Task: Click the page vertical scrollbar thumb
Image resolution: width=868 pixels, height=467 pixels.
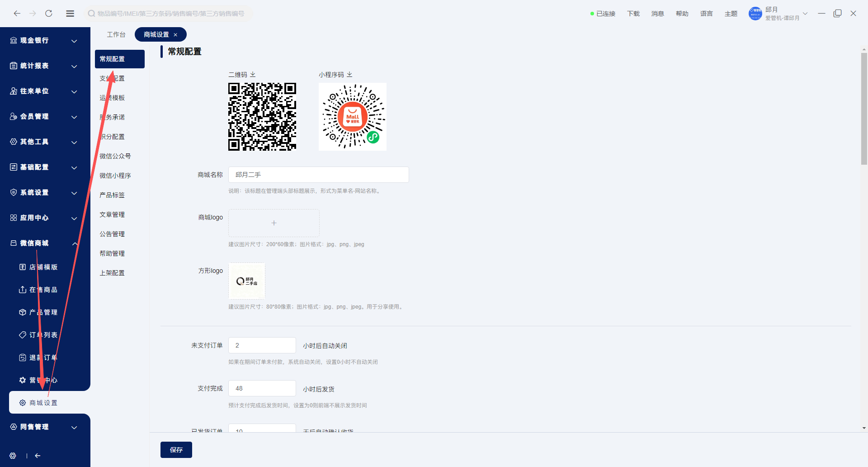Action: point(864,109)
